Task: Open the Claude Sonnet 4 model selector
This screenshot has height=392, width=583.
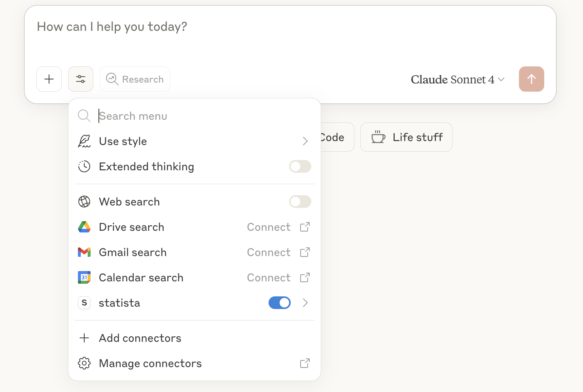Action: (x=458, y=79)
